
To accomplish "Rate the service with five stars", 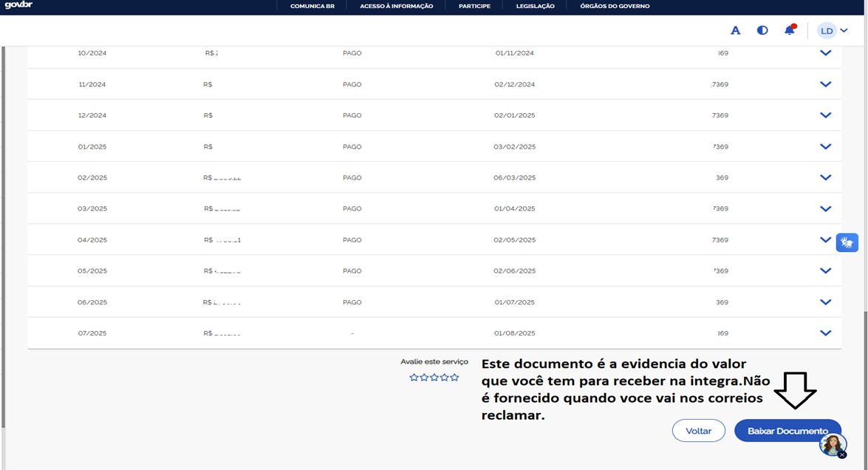I will [454, 378].
